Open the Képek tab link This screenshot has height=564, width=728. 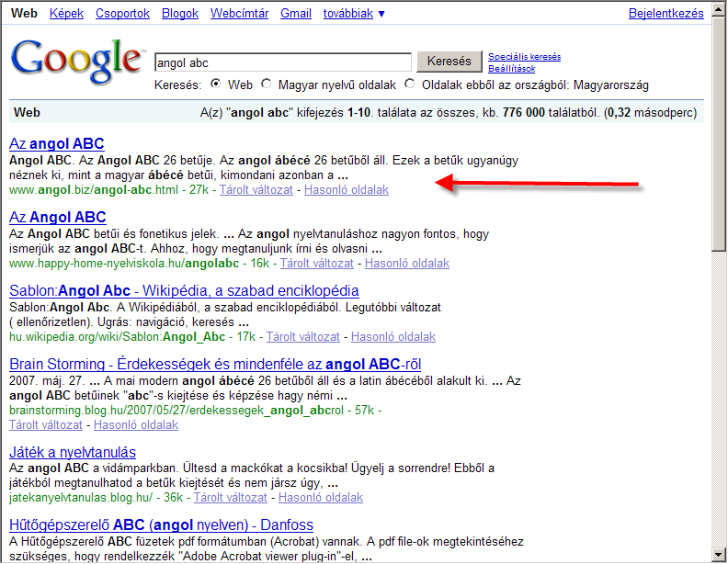tap(66, 14)
